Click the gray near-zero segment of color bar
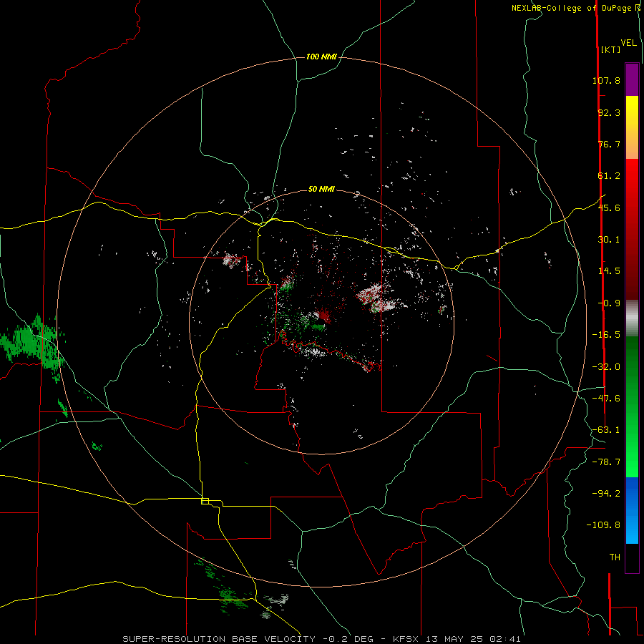The image size is (644, 644). [632, 318]
